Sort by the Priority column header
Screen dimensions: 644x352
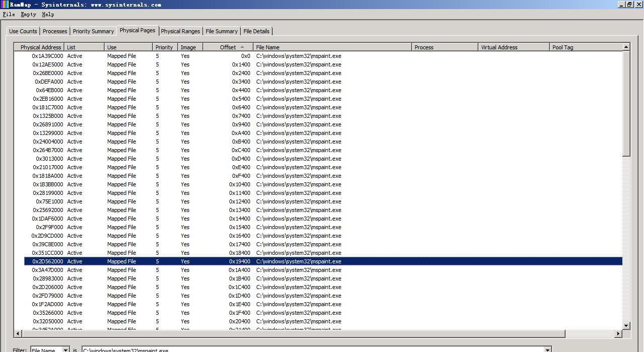[x=165, y=47]
